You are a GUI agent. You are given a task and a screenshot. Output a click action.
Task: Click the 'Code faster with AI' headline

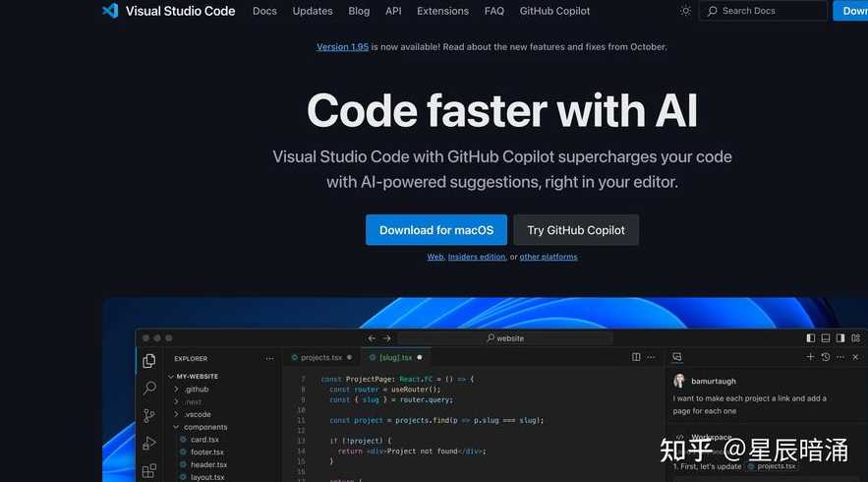tap(501, 110)
